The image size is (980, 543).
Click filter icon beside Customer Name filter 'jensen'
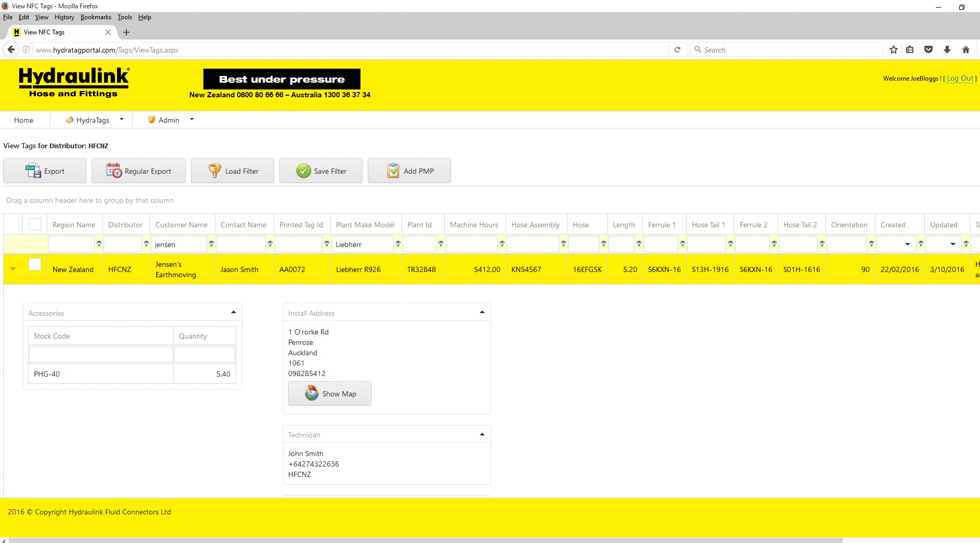coord(211,244)
